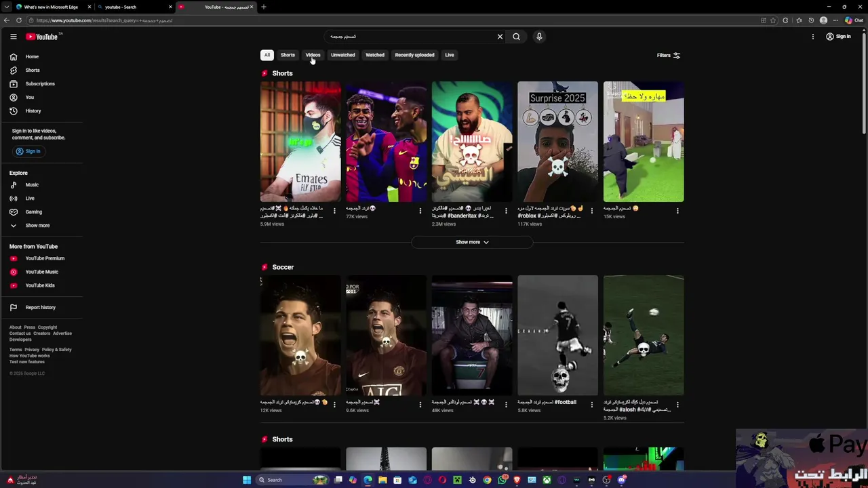This screenshot has height=488, width=868.
Task: Open the Emirates jersey short thumbnail
Action: click(x=300, y=142)
